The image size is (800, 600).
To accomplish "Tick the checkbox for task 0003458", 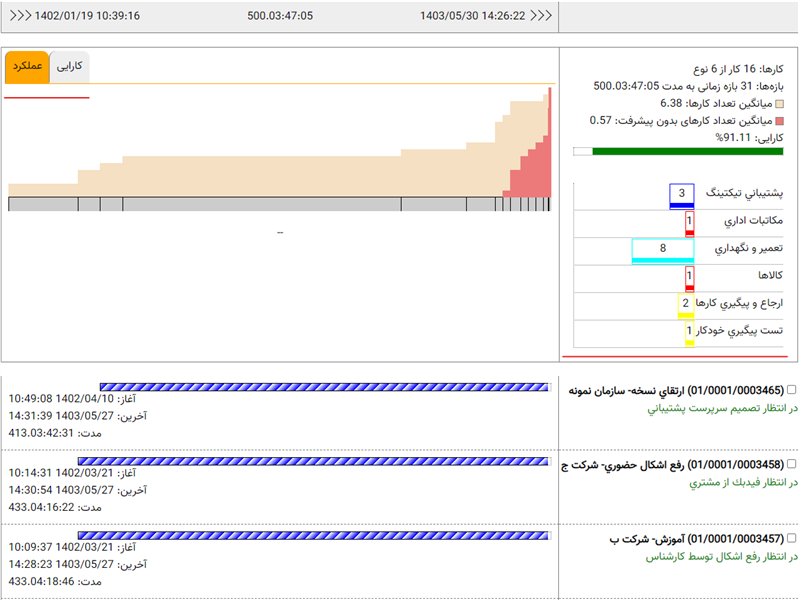I will [x=792, y=464].
